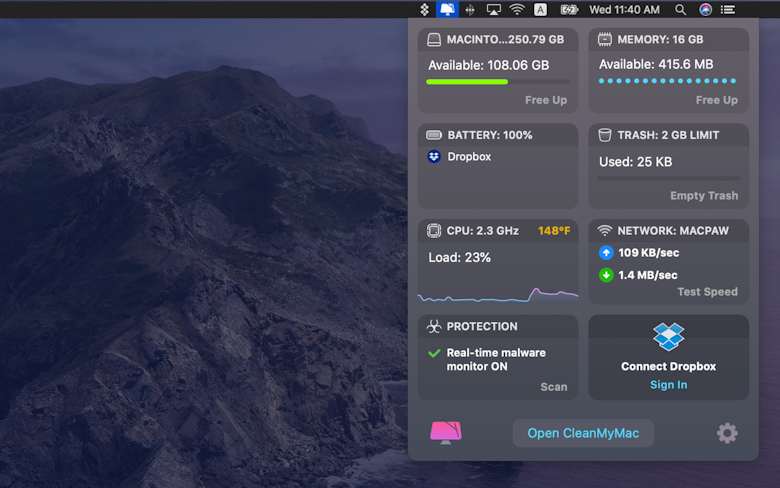
Task: Click the 'TRASH: 2 GB LIMIT' header
Action: tap(668, 135)
